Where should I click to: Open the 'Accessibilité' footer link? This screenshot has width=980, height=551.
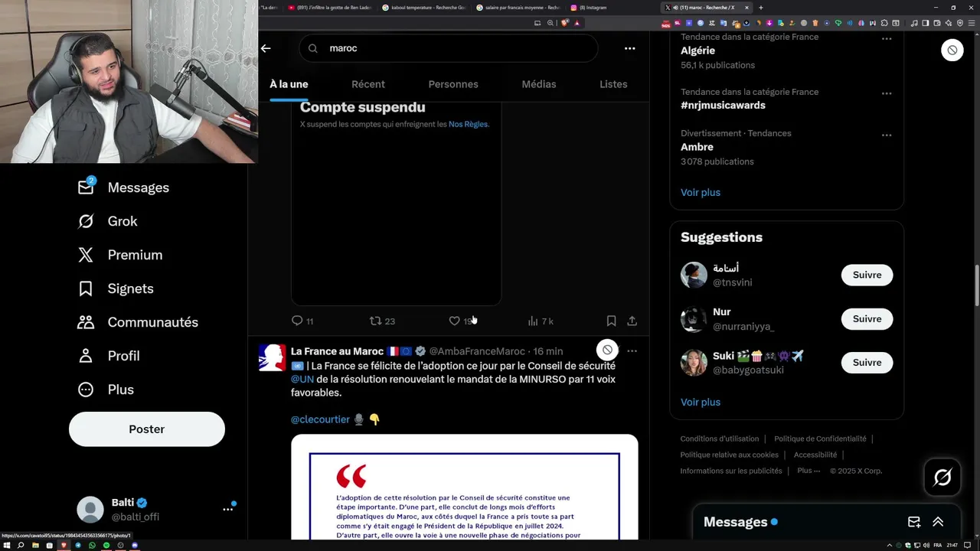pyautogui.click(x=815, y=455)
